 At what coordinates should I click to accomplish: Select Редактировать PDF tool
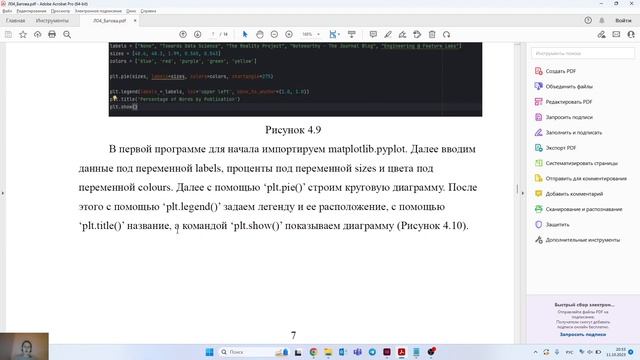pos(569,102)
